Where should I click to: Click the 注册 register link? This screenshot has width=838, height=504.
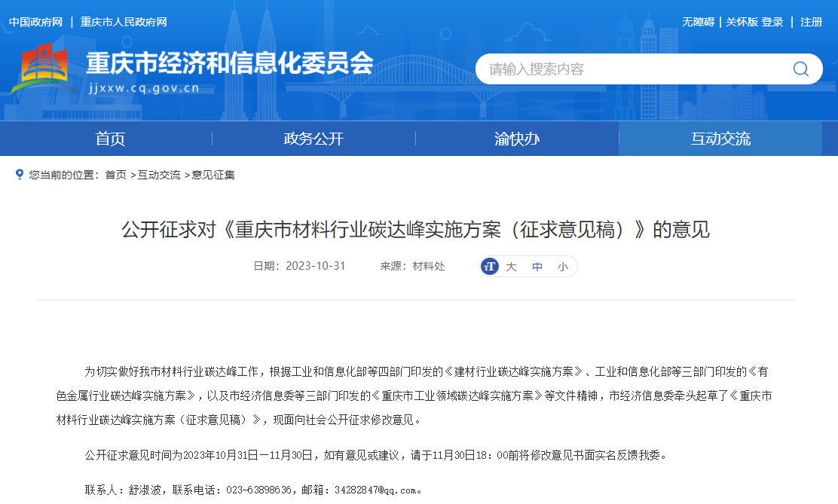click(811, 22)
